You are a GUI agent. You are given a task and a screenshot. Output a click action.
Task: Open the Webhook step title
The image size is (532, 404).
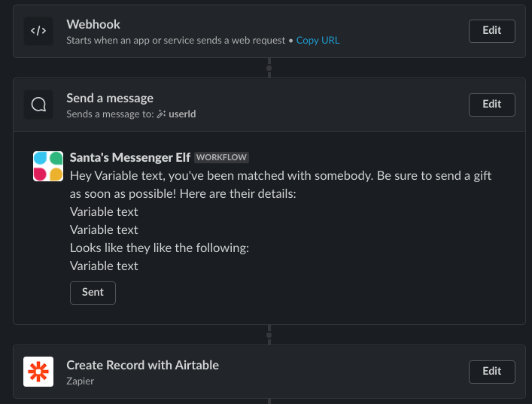(x=93, y=25)
